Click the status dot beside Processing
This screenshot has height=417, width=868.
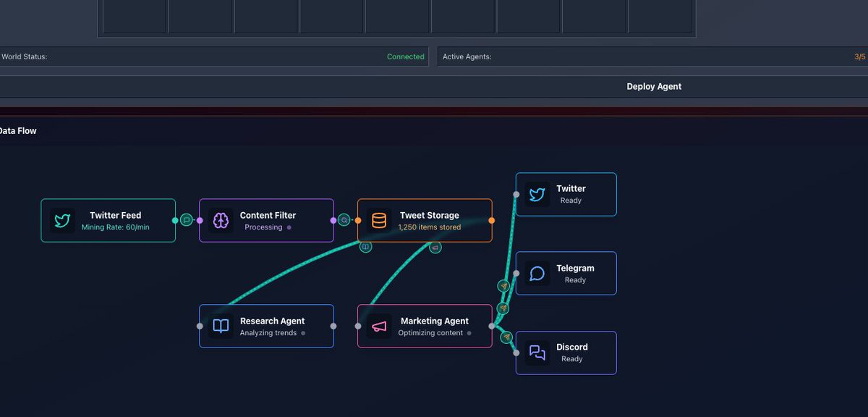(289, 227)
